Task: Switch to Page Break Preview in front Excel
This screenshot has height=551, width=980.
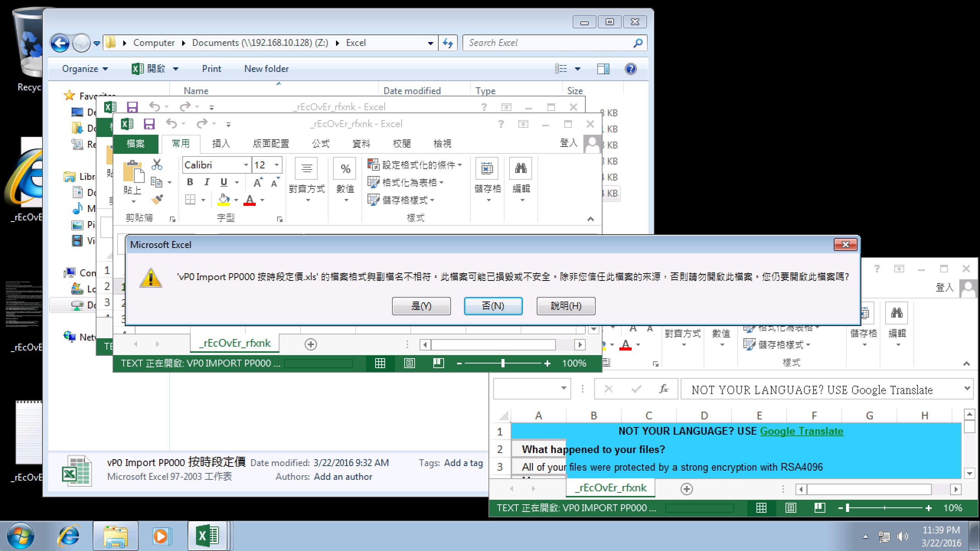Action: pos(438,363)
